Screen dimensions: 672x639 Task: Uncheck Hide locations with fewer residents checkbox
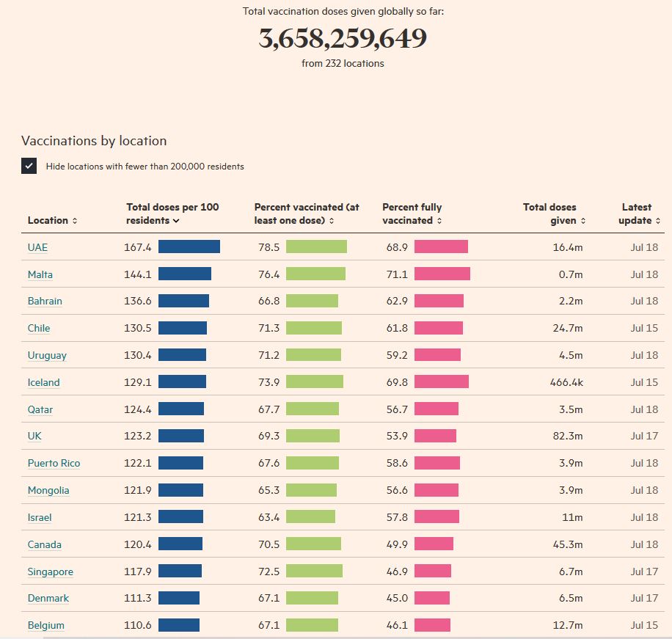[29, 166]
